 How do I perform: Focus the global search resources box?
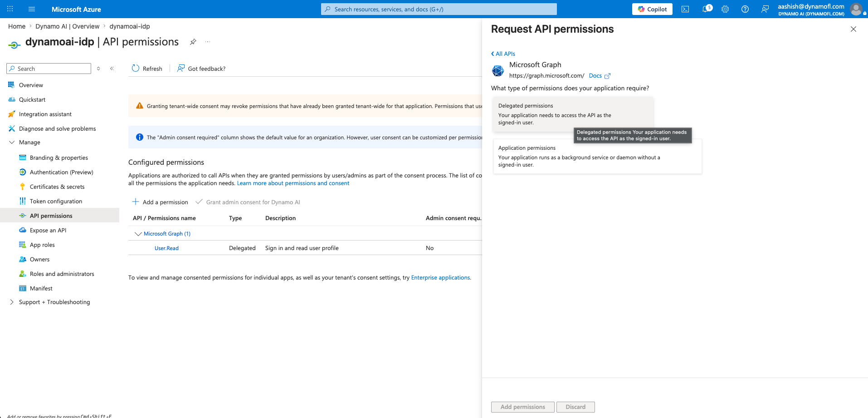tap(439, 9)
